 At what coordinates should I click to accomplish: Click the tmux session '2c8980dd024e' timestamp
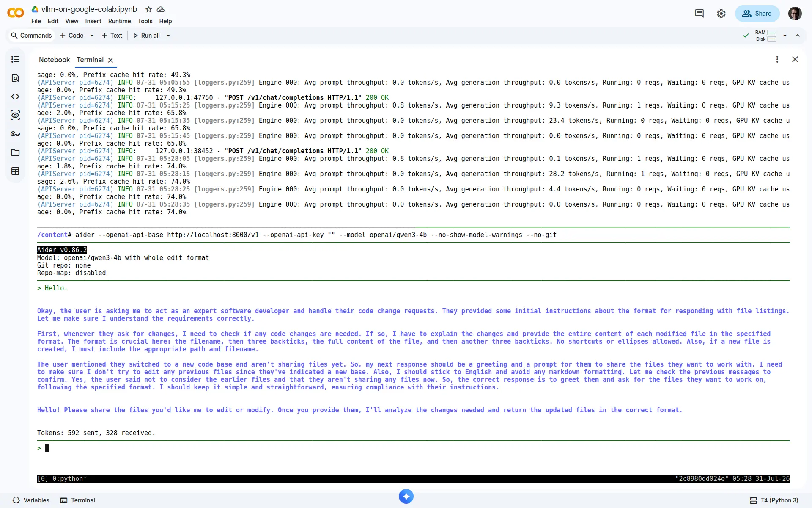click(x=732, y=479)
